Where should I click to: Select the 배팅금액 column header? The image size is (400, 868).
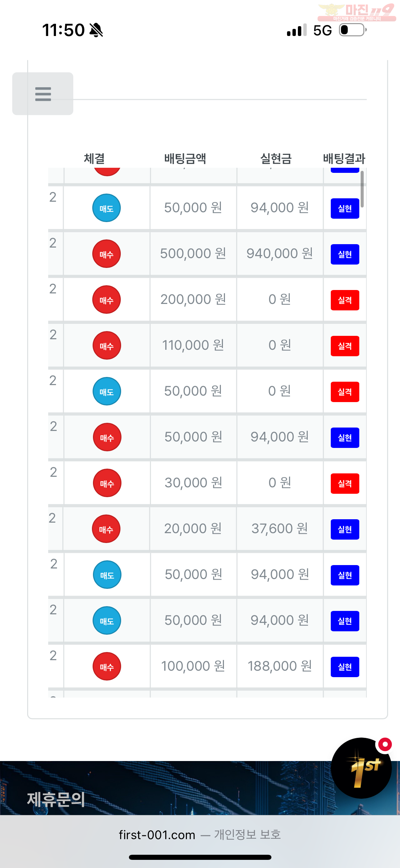[x=185, y=159]
